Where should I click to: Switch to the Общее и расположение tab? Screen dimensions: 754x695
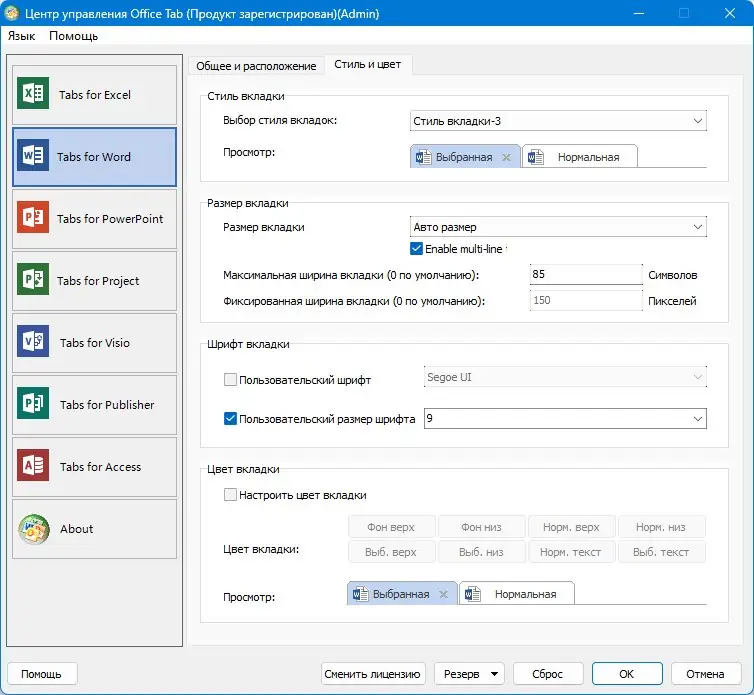tap(256, 66)
